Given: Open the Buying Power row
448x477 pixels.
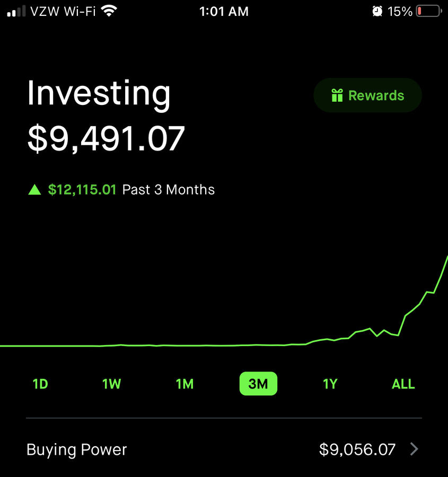Looking at the screenshot, I should coord(224,449).
